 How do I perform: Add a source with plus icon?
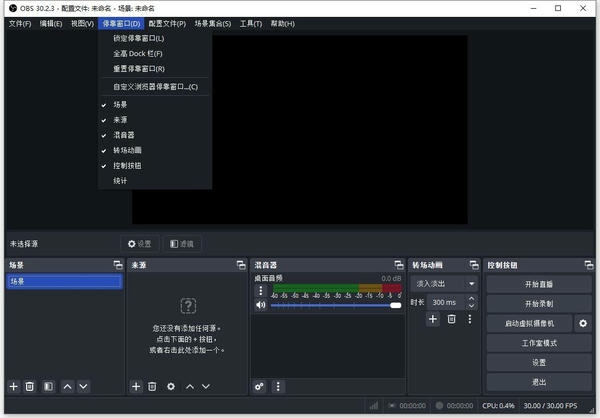tap(136, 387)
